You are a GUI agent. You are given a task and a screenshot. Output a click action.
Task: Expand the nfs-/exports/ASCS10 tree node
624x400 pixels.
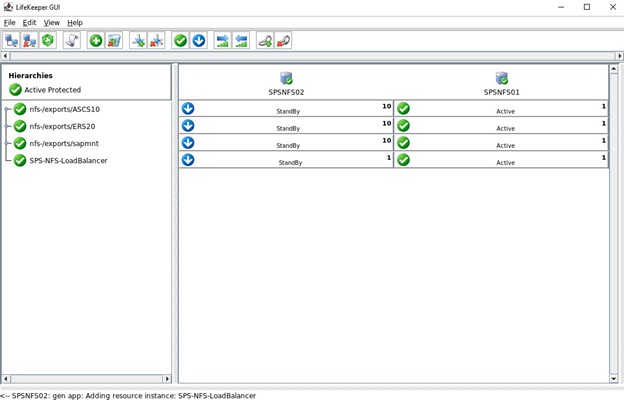(7, 109)
